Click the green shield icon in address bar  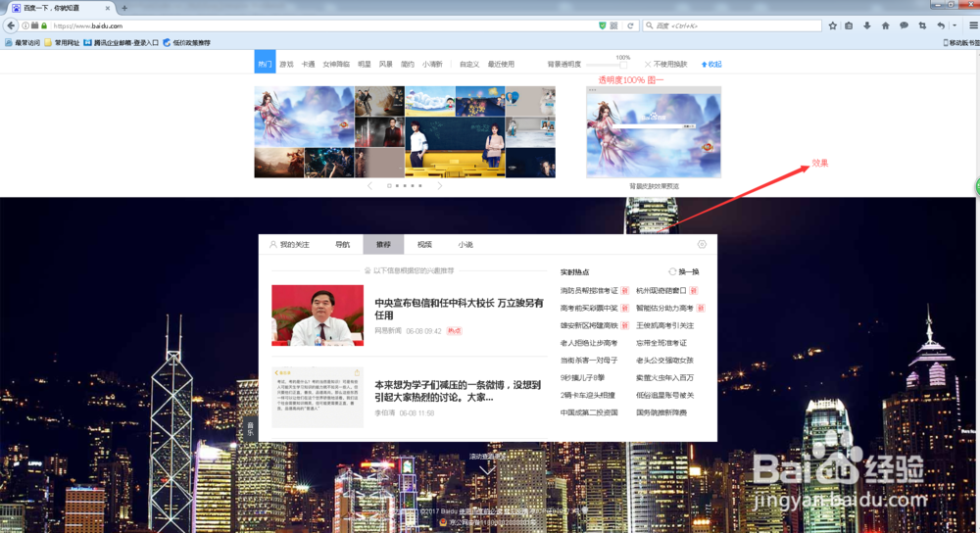click(x=602, y=25)
